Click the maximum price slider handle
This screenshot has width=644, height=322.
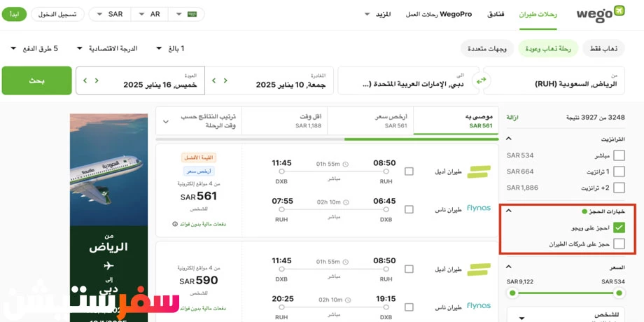click(513, 293)
